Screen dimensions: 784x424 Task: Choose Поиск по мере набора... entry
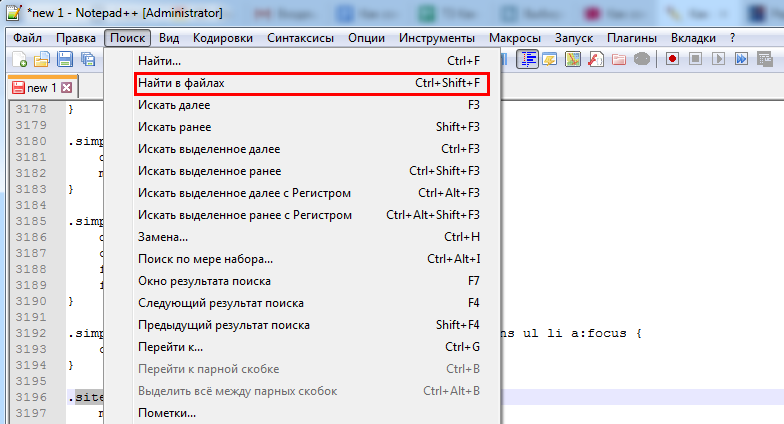(x=302, y=259)
